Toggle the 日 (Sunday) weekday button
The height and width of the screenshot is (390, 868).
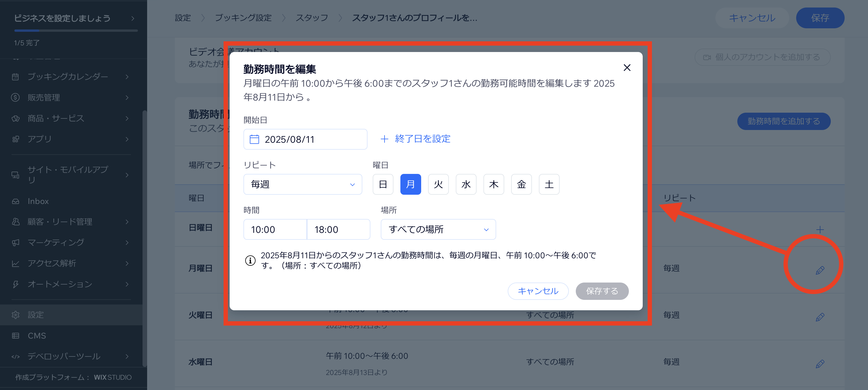click(383, 184)
